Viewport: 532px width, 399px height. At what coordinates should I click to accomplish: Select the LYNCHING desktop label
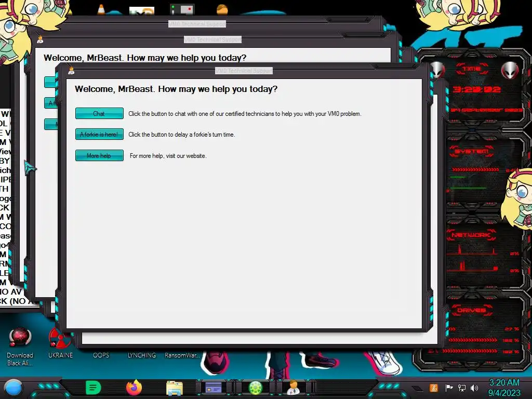pos(142,355)
